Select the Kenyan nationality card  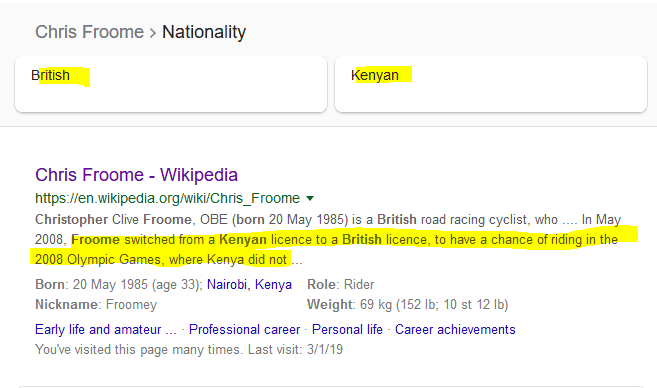(491, 84)
